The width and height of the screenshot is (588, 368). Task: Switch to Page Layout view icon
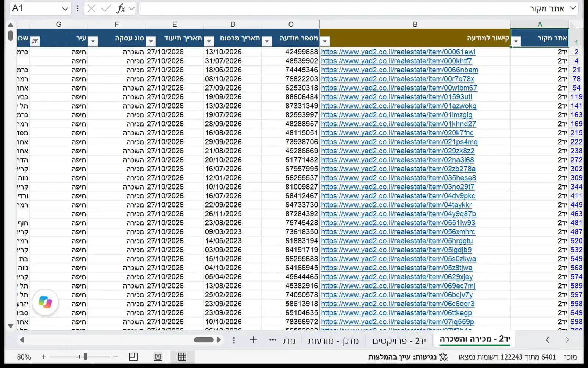click(158, 357)
